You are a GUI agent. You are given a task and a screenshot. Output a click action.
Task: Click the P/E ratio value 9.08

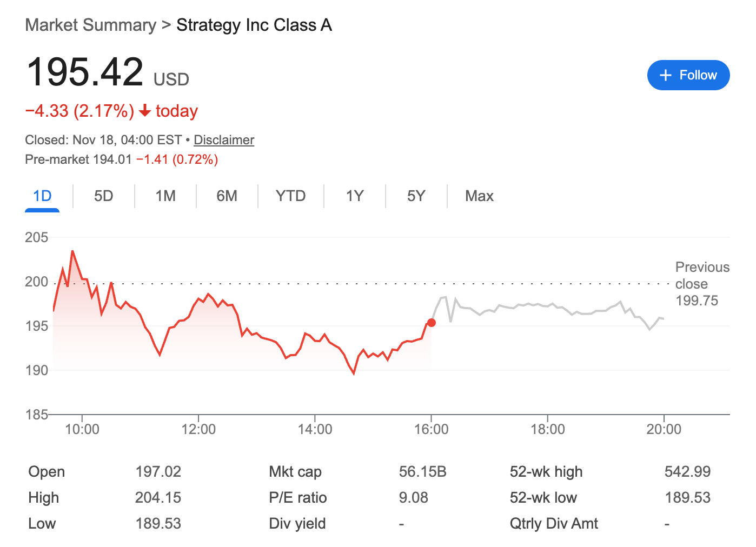point(414,497)
